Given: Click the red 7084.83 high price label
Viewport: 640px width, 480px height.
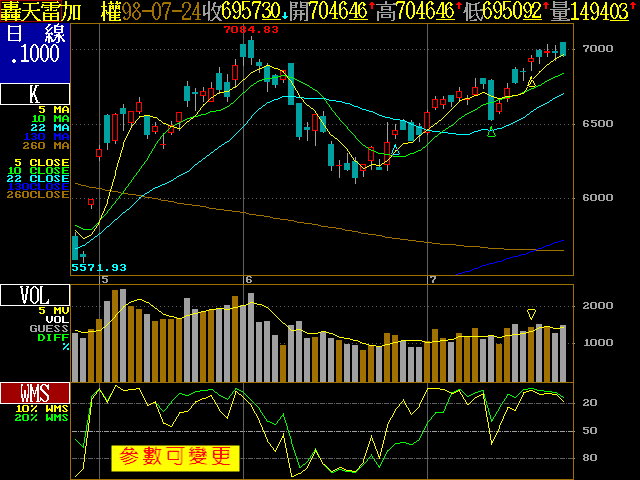Looking at the screenshot, I should click(251, 30).
